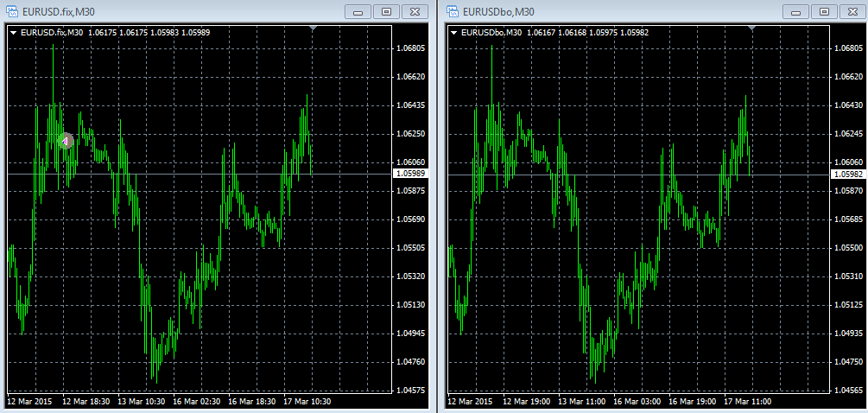Image resolution: width=868 pixels, height=413 pixels.
Task: Select price level 1.05310 on the price axis
Action: (849, 276)
